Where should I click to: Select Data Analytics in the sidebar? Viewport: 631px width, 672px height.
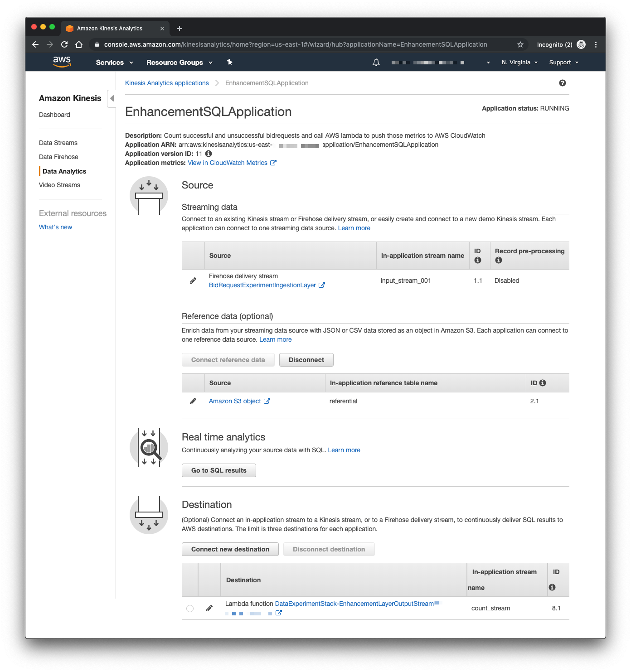[x=64, y=171]
